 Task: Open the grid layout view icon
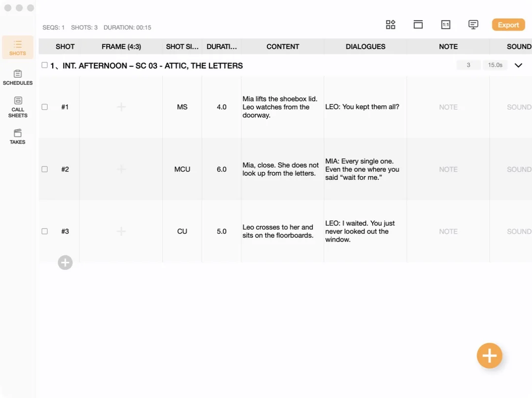[391, 25]
